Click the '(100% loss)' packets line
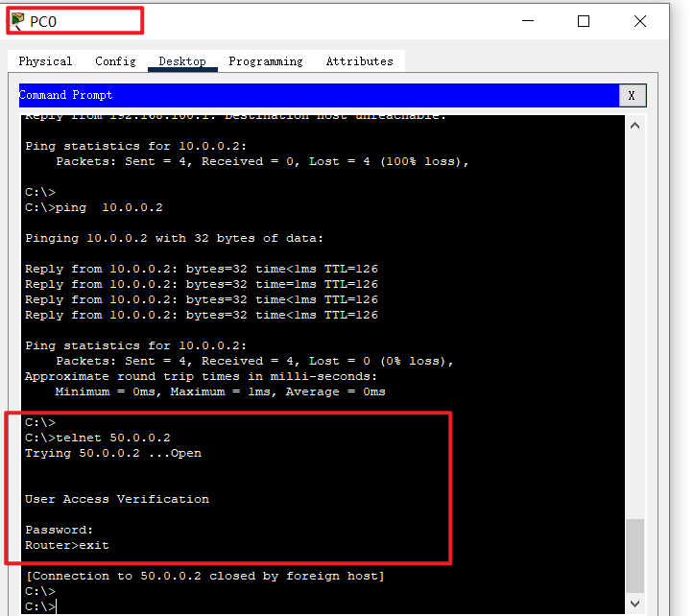 (262, 161)
